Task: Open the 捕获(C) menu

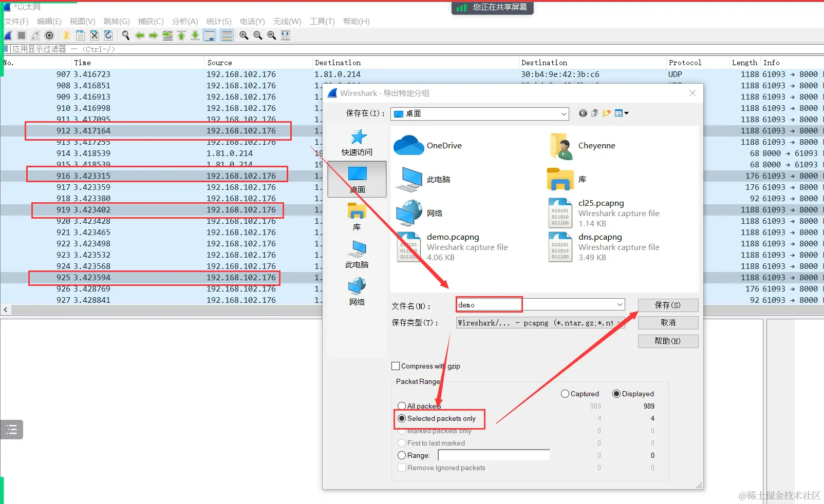Action: pos(151,22)
